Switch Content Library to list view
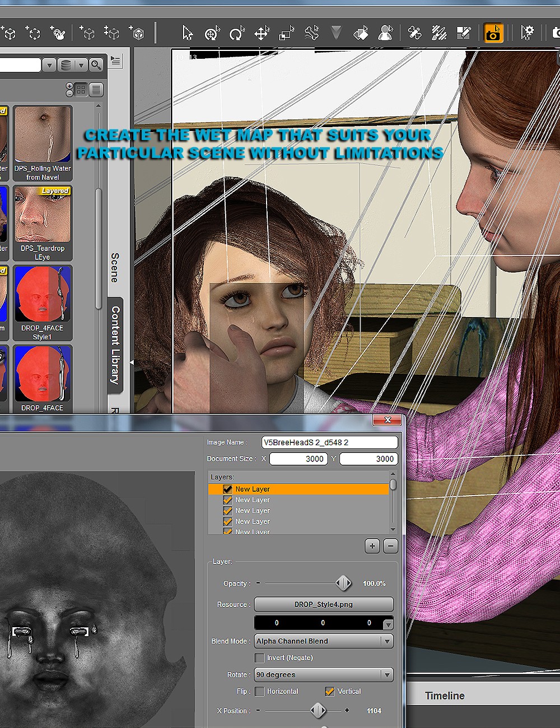The image size is (560, 728). pyautogui.click(x=96, y=90)
